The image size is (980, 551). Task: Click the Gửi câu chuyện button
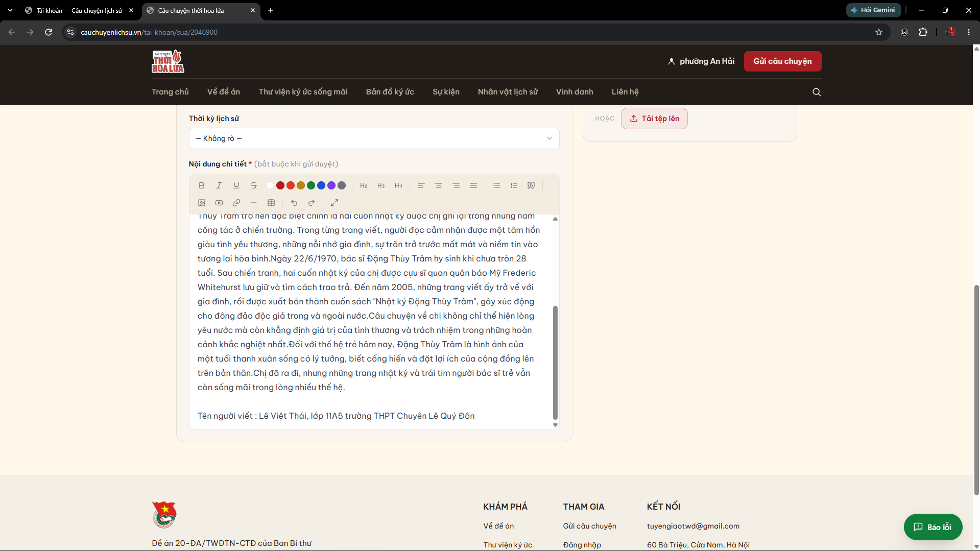pyautogui.click(x=782, y=61)
